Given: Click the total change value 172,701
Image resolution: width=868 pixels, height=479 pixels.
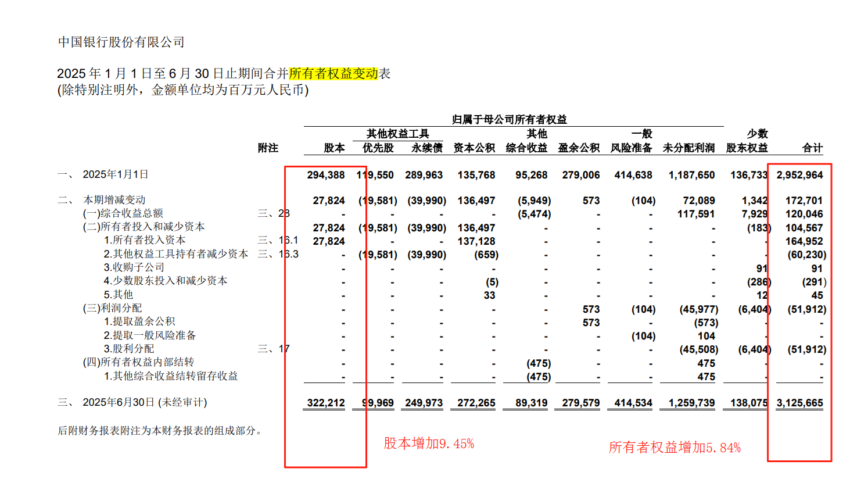Looking at the screenshot, I should (x=804, y=201).
